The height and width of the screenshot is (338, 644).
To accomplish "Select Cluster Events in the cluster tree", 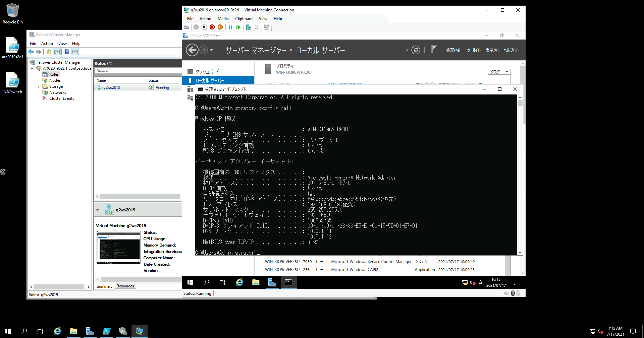I will [62, 98].
